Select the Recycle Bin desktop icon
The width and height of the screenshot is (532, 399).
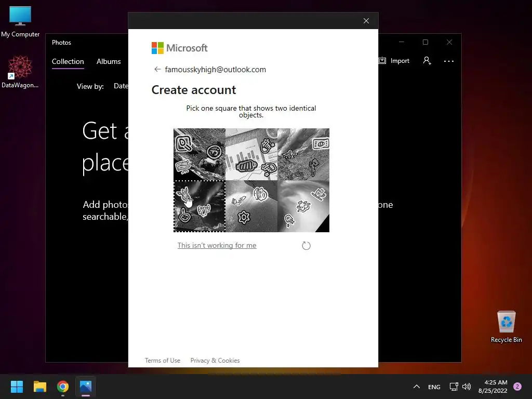tap(506, 327)
